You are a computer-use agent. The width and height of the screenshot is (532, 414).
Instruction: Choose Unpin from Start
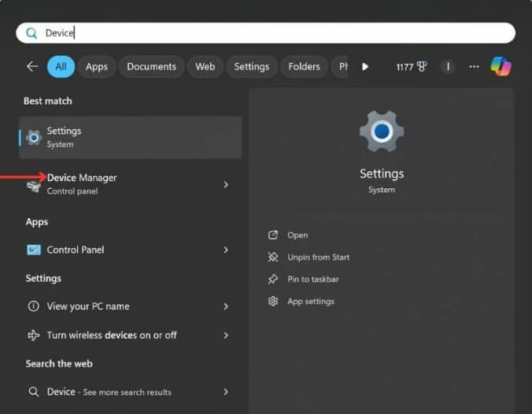318,257
